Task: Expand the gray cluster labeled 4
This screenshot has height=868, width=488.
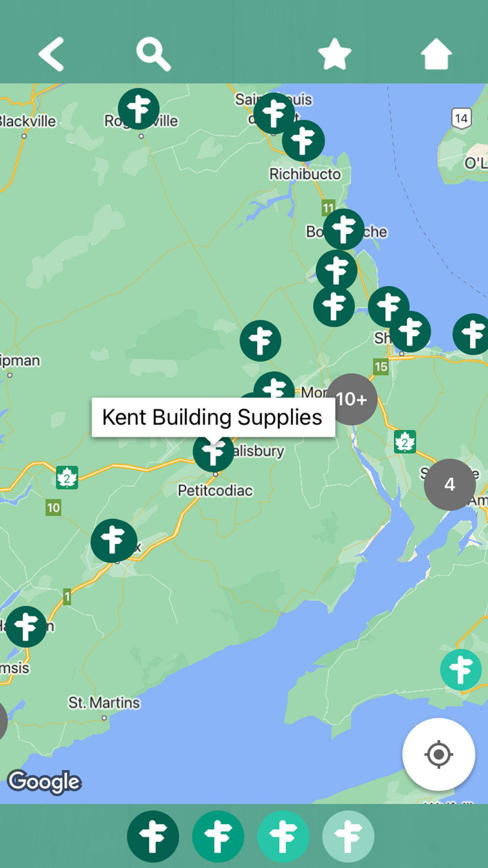Action: [449, 484]
